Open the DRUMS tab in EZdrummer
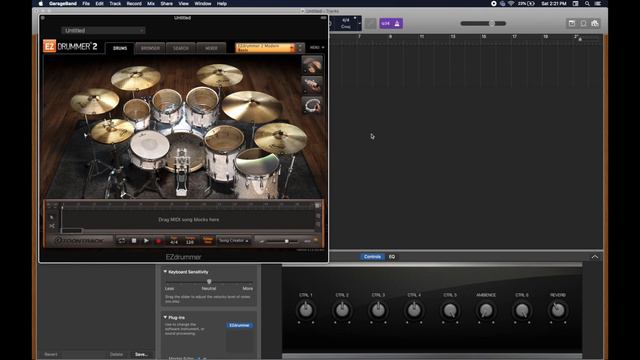This screenshot has width=640, height=360. (120, 48)
